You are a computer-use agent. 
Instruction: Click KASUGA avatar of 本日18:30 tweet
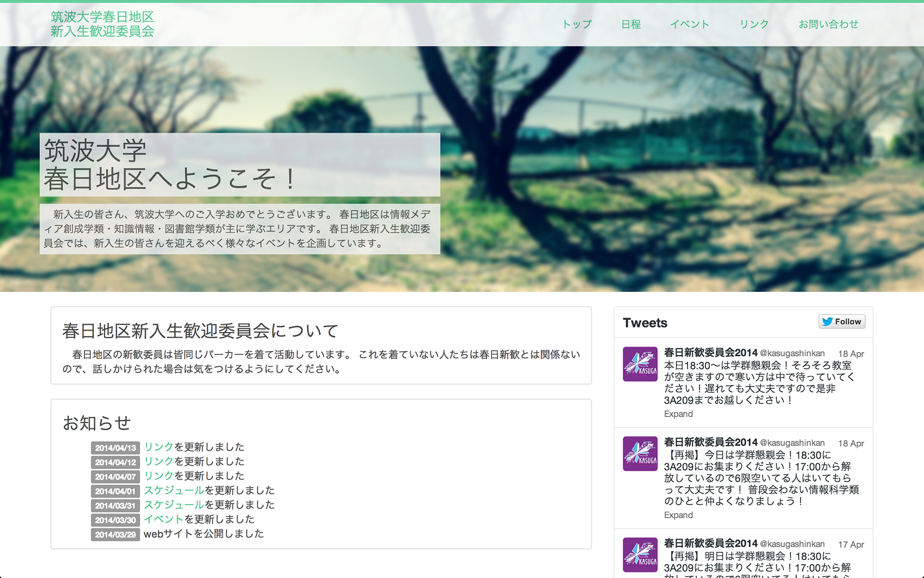(640, 364)
